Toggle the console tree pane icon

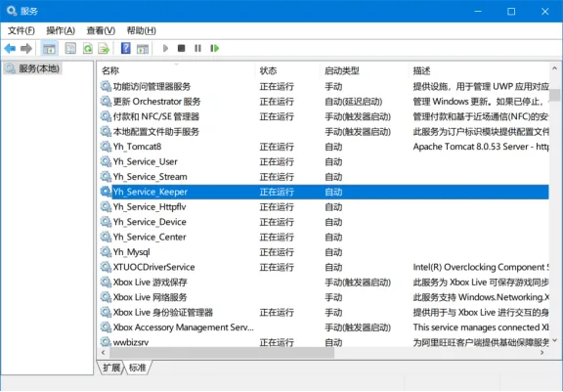click(49, 48)
